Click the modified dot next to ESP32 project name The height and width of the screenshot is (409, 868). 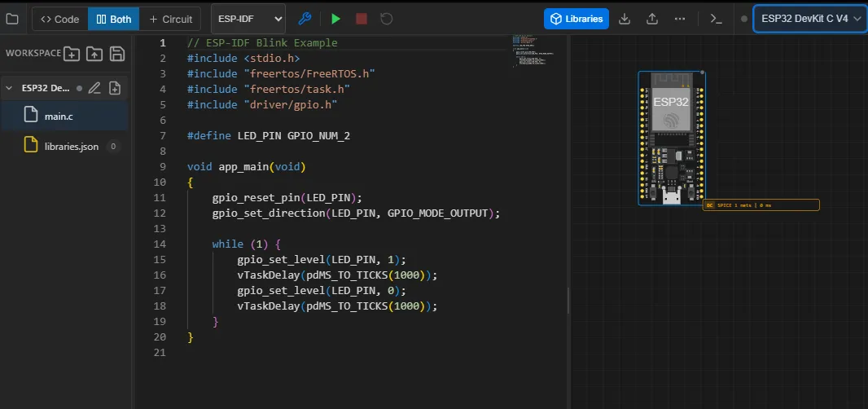[79, 87]
